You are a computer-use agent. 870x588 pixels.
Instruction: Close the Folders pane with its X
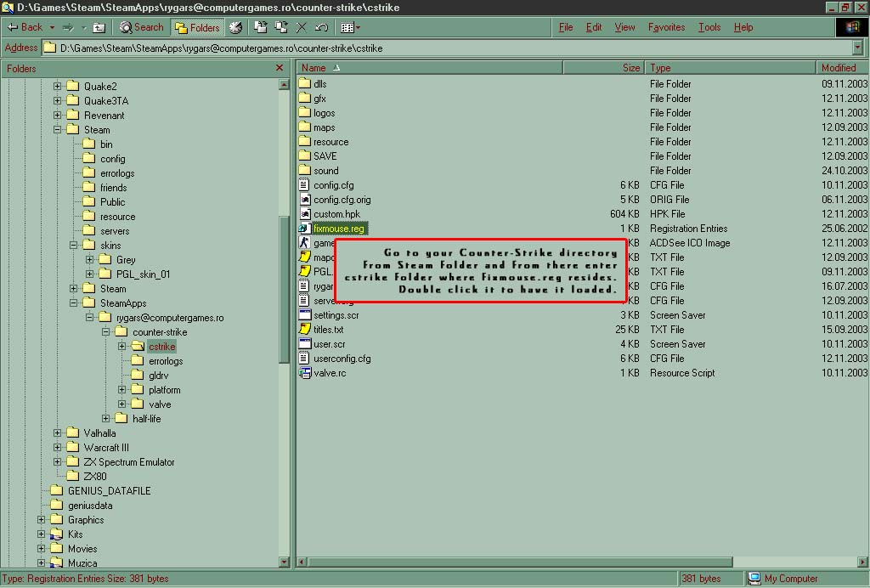[x=279, y=68]
